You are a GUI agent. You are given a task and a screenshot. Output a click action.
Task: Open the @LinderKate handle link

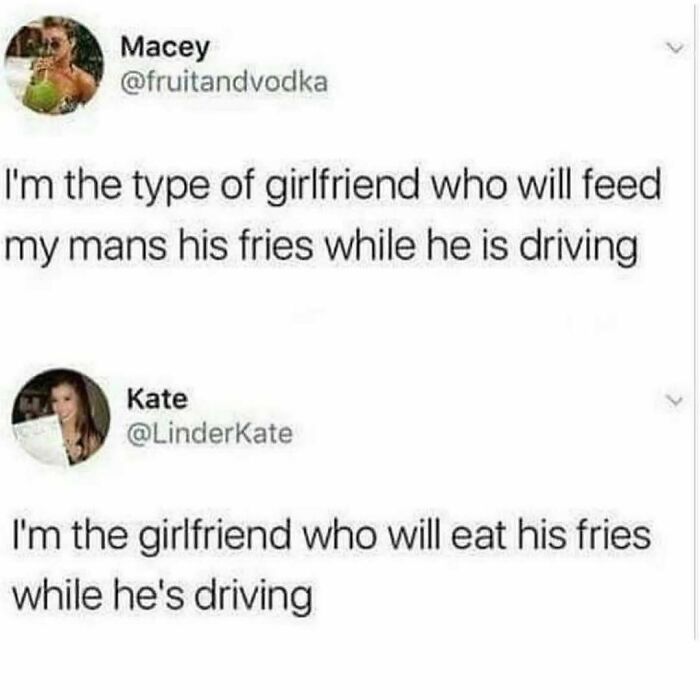[210, 433]
